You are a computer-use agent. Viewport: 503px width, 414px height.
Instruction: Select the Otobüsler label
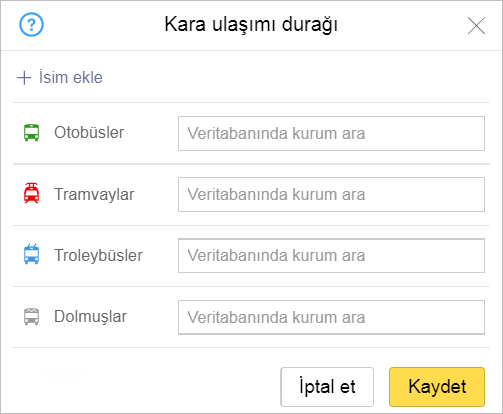click(89, 132)
